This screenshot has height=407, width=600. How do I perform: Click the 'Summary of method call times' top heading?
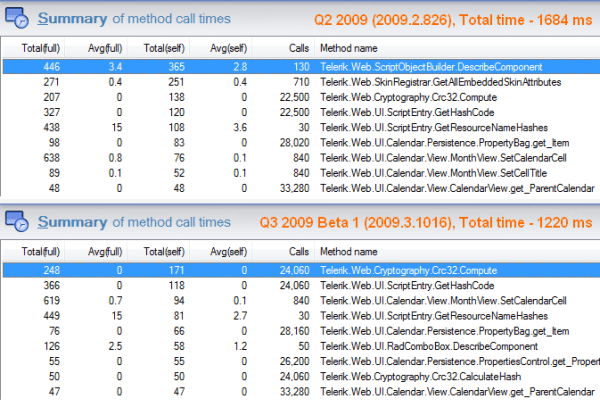(134, 19)
